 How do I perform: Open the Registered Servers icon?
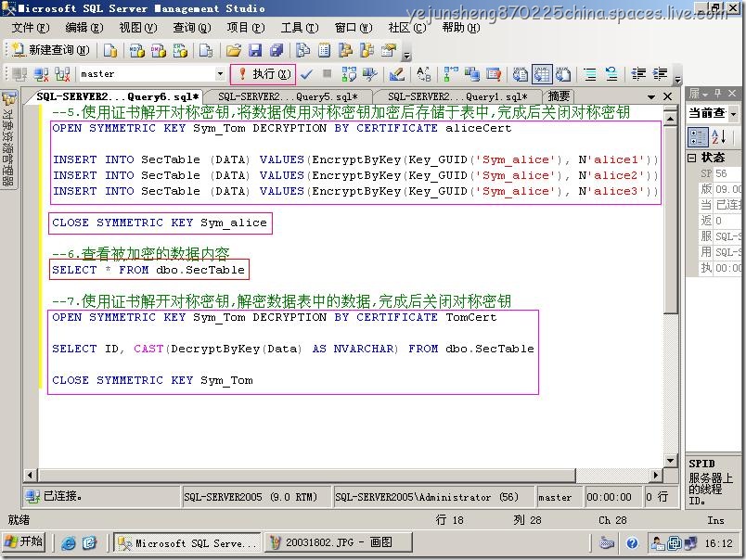303,50
